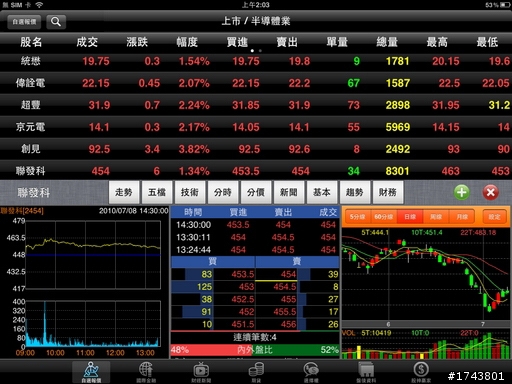512x384 pixels.
Task: Select the 周線 chart period
Action: click(436, 217)
